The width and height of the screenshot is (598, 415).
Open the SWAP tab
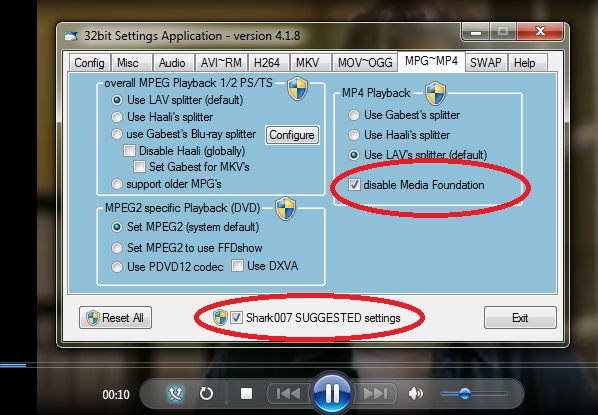pyautogui.click(x=485, y=63)
